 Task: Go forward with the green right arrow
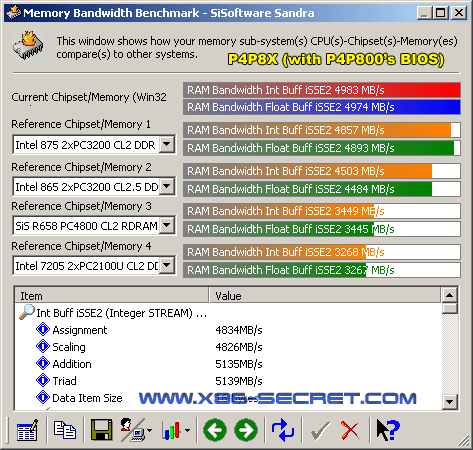tap(246, 430)
